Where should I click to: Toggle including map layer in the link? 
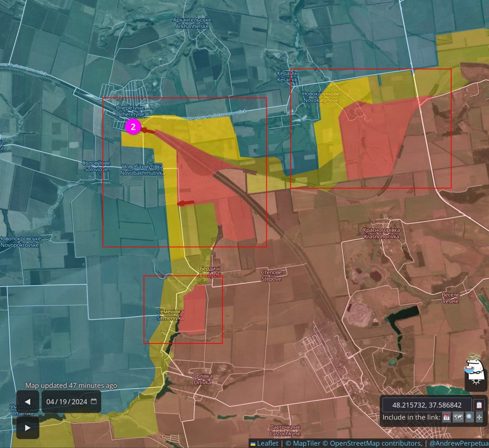458,417
